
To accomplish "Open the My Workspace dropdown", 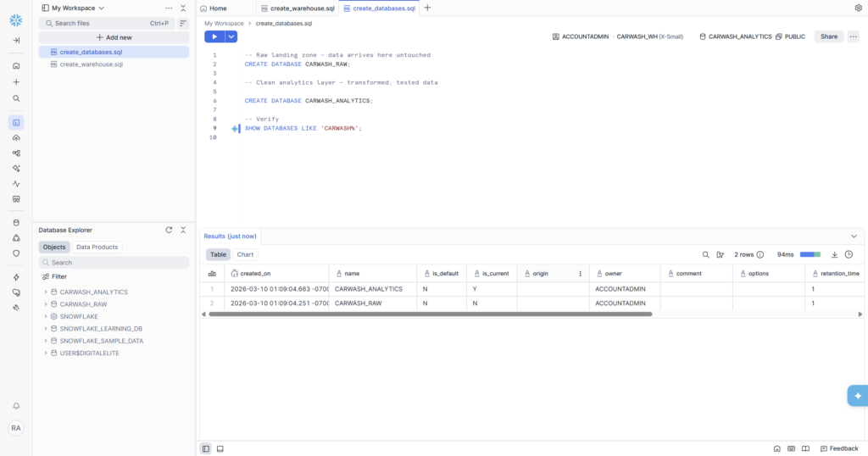I will 74,8.
